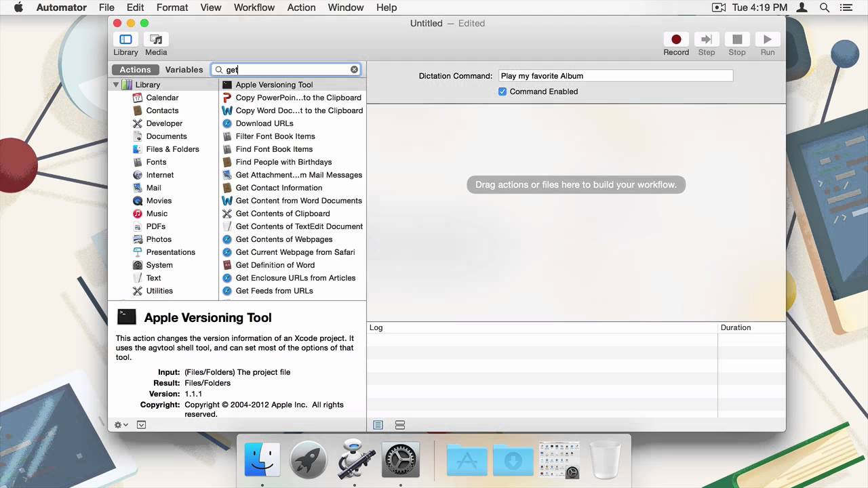868x488 pixels.
Task: Click the Dictation Command text field
Action: pyautogui.click(x=616, y=76)
